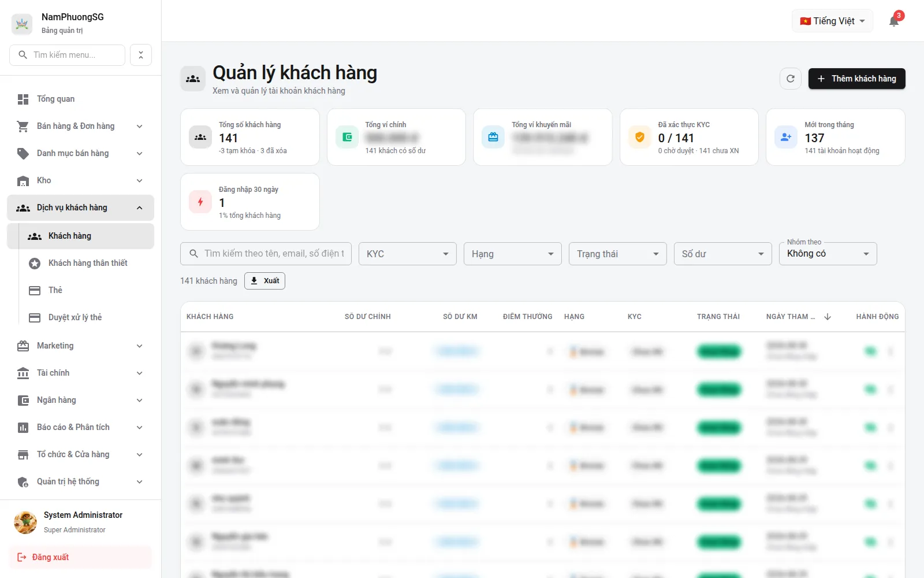Image resolution: width=924 pixels, height=578 pixels.
Task: Click the Mới trong tháng user-plus icon
Action: point(786,137)
